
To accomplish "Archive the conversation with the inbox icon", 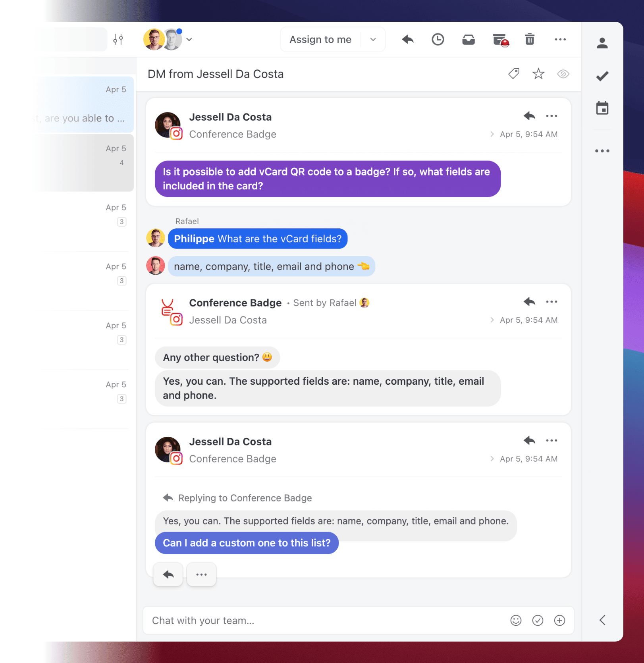I will (469, 39).
